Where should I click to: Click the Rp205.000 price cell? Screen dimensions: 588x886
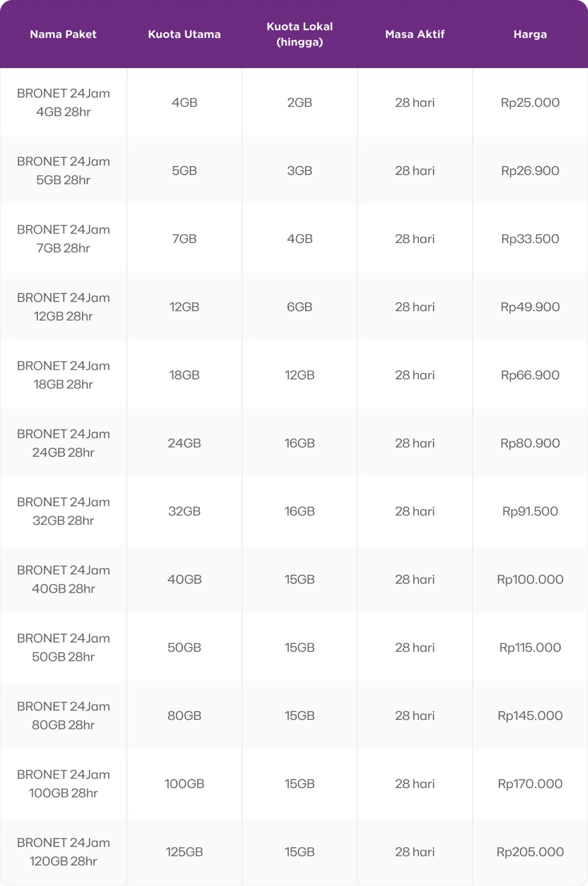pyautogui.click(x=530, y=851)
